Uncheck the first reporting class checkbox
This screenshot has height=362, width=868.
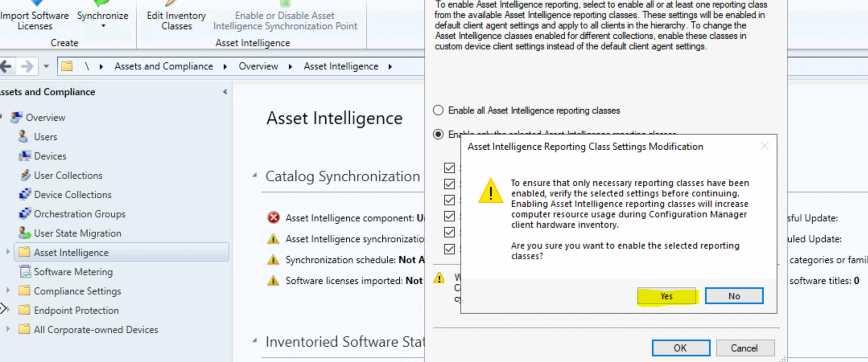[449, 168]
